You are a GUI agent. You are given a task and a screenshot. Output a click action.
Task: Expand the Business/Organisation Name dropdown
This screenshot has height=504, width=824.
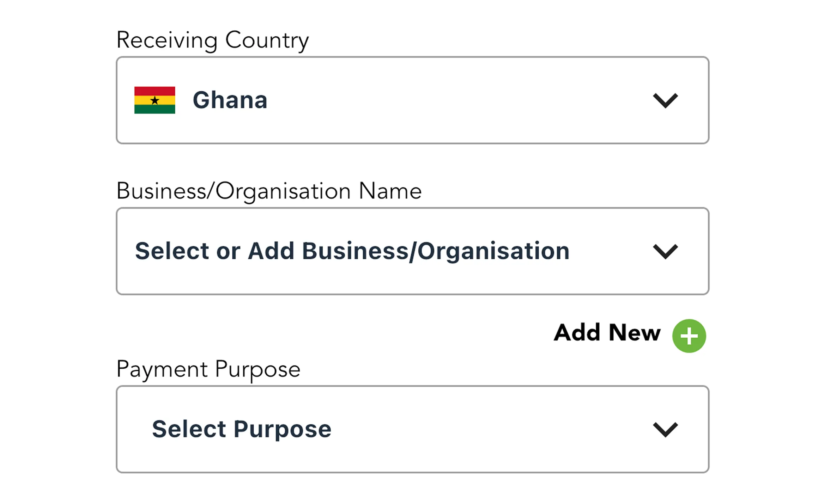click(412, 251)
